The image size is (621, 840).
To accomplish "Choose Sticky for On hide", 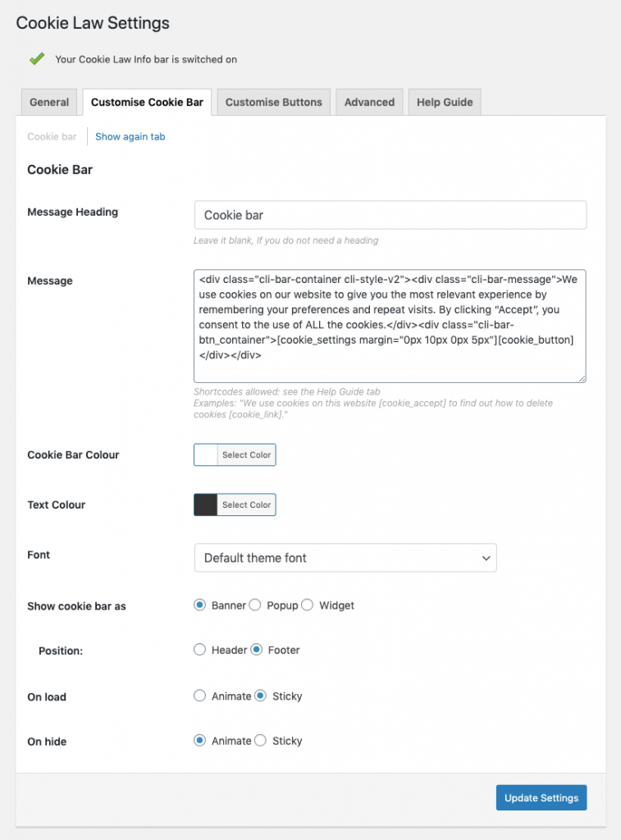I will 260,741.
